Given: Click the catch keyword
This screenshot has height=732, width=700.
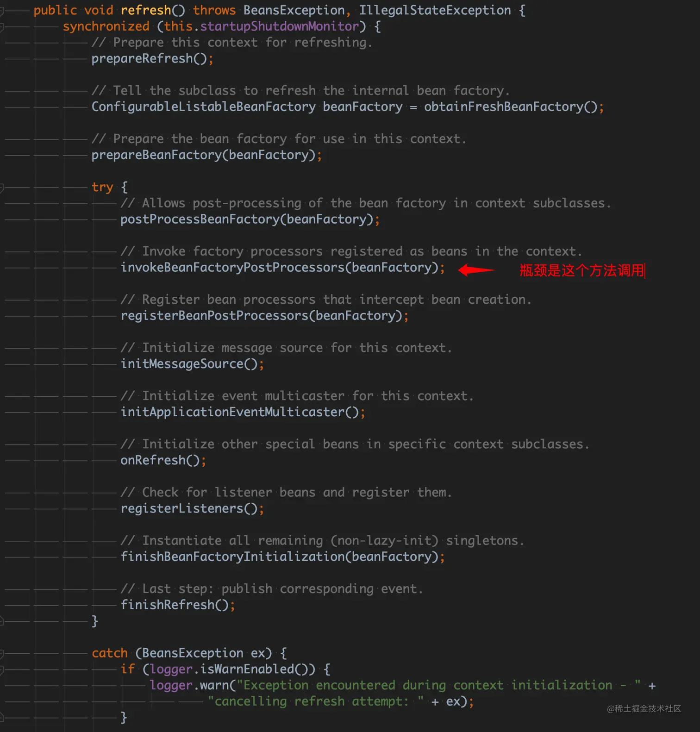Looking at the screenshot, I should 110,653.
